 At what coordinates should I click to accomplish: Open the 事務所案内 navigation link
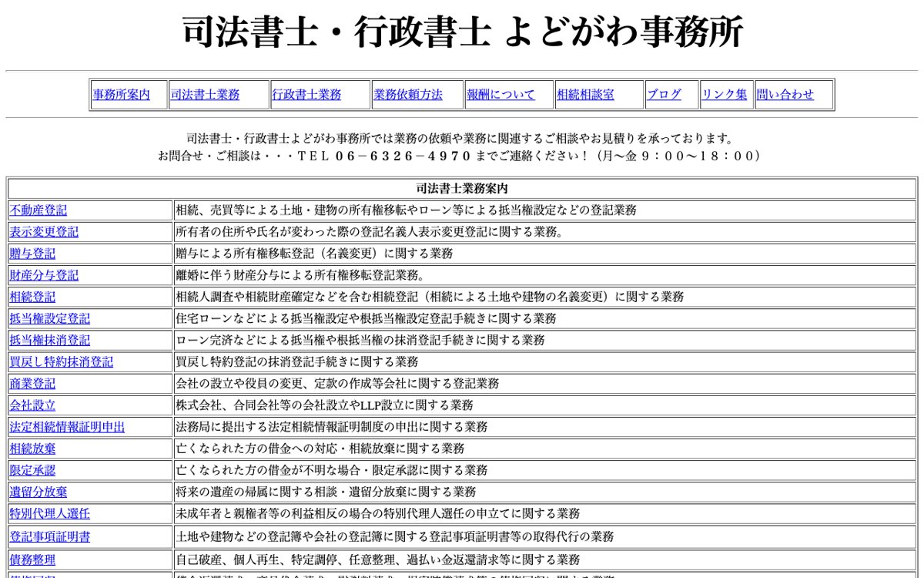[x=122, y=95]
